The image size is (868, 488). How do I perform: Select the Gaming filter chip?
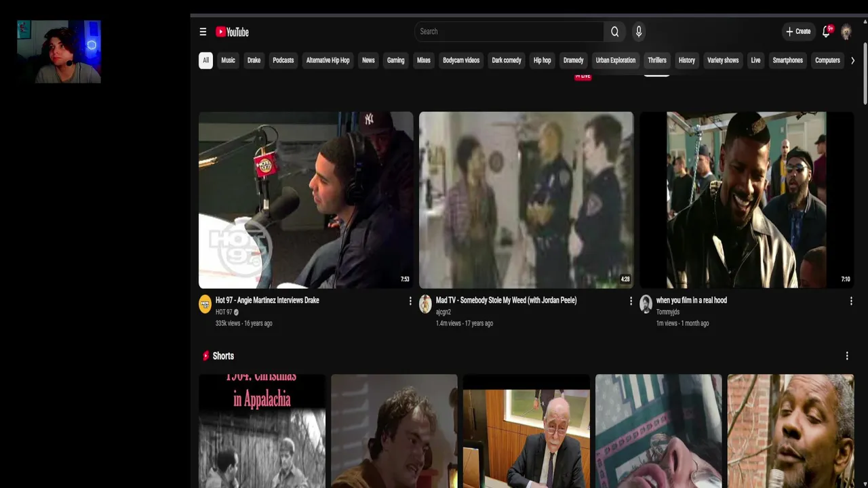tap(395, 60)
